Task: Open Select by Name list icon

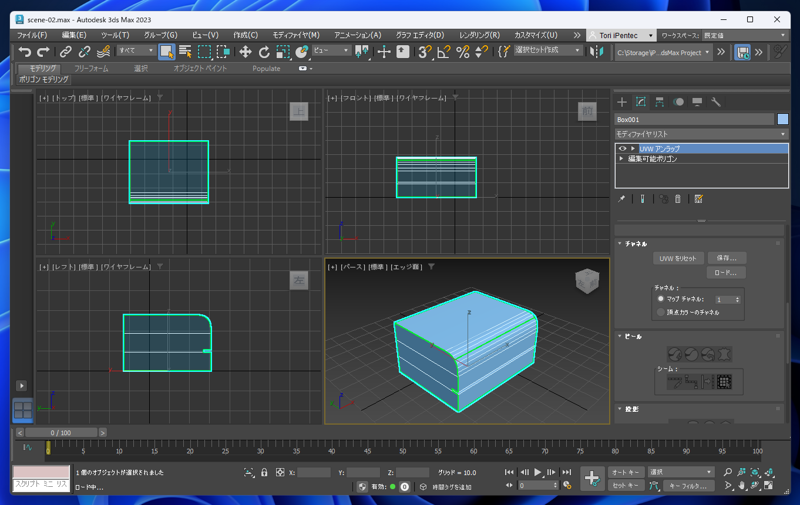Action: point(185,52)
